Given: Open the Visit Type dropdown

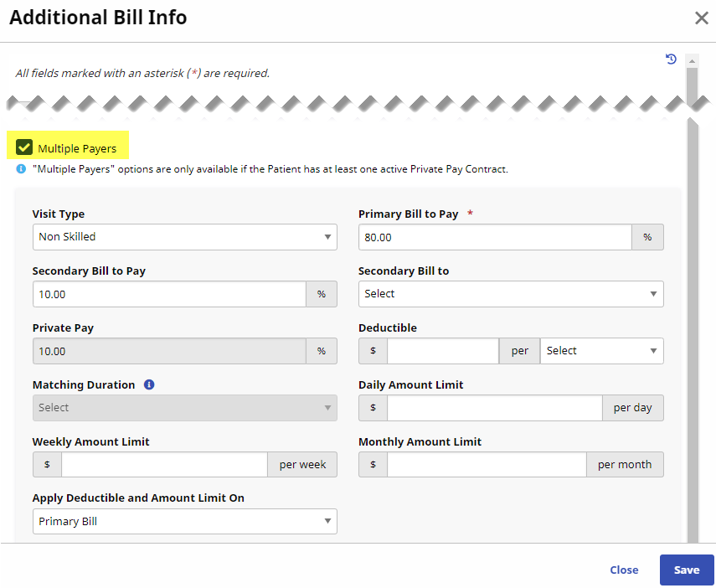Looking at the screenshot, I should point(184,237).
